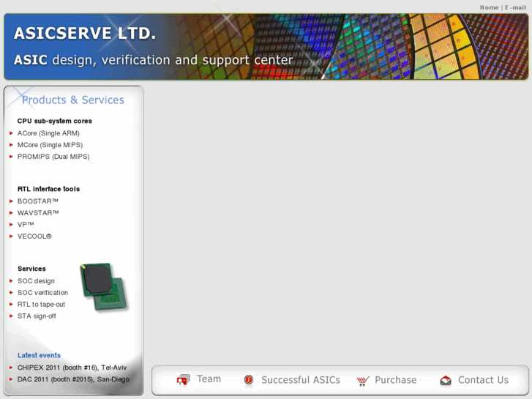Open the VECOOL tool page
532x399 pixels.
(x=34, y=236)
